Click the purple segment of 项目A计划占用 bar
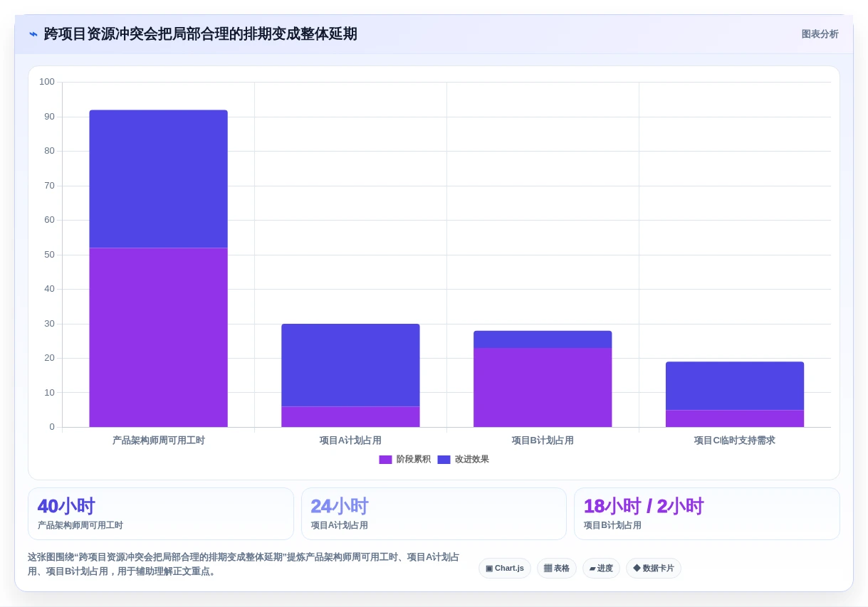The width and height of the screenshot is (868, 607). pyautogui.click(x=350, y=417)
